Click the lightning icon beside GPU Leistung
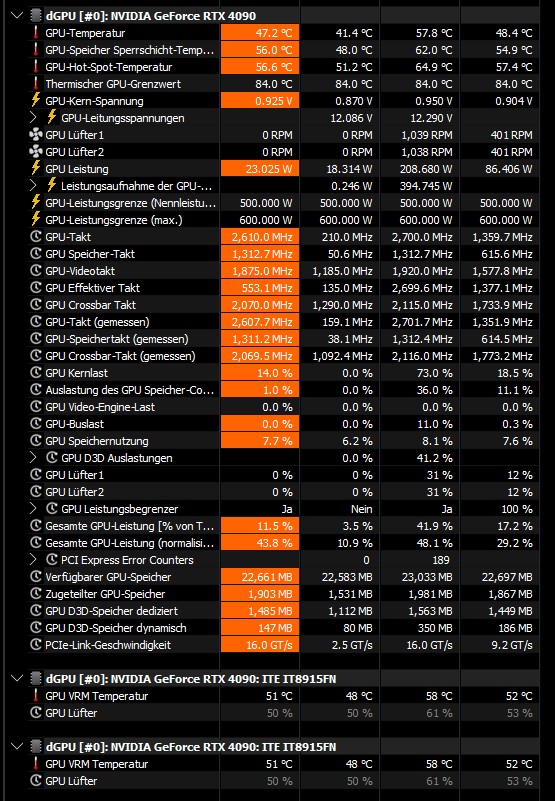The image size is (555, 801). tap(36, 169)
